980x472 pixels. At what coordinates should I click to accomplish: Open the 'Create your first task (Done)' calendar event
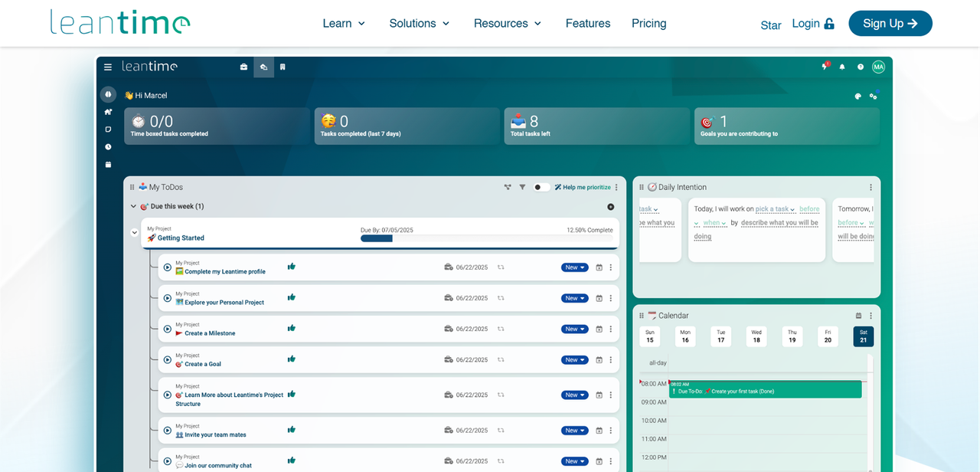tap(766, 389)
